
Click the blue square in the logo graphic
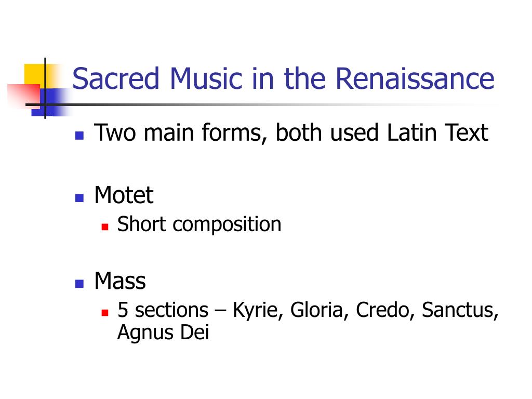pos(51,102)
